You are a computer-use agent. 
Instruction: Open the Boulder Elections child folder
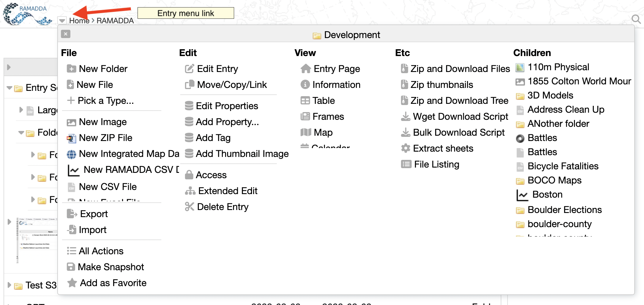click(x=564, y=210)
